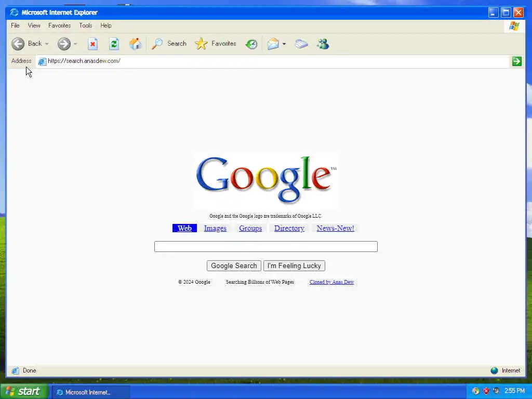
Task: Click the page icon in address bar
Action: tap(42, 61)
